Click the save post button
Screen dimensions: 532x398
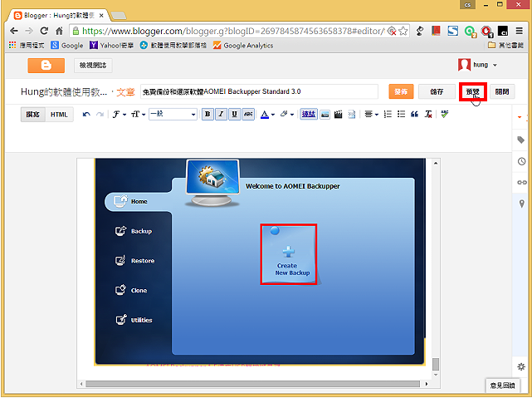[437, 91]
